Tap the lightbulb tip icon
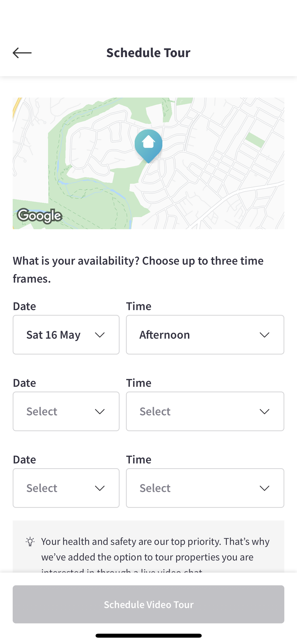Image resolution: width=297 pixels, height=644 pixels. (x=30, y=541)
